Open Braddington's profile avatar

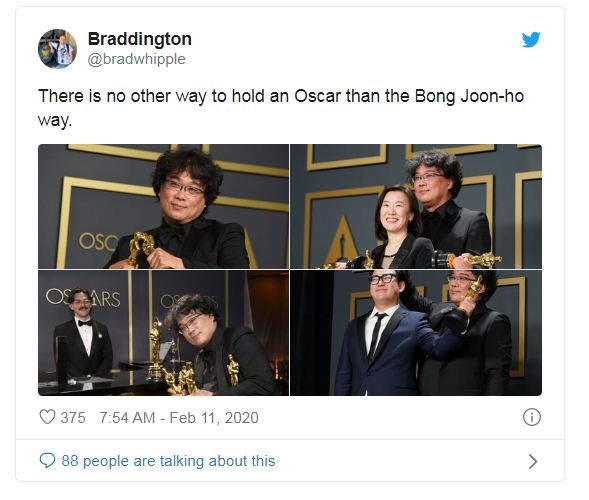point(57,49)
